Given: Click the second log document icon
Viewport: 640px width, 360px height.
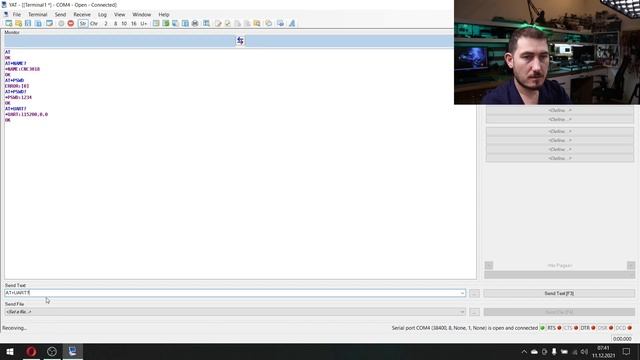Looking at the screenshot, I should point(228,23).
